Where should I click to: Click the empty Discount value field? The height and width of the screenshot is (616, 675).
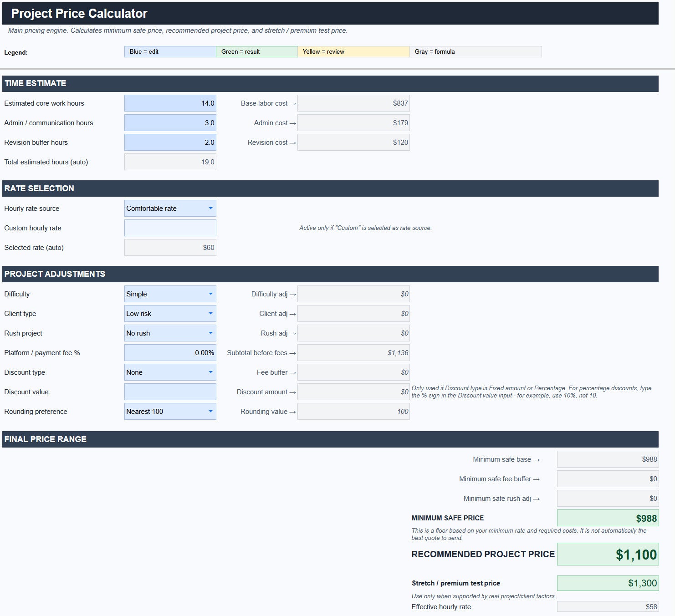170,392
